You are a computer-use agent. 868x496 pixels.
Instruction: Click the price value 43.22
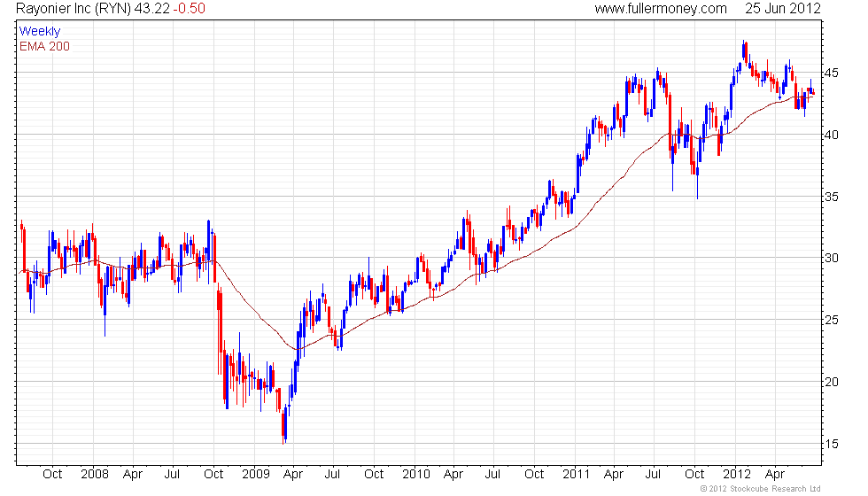(151, 9)
